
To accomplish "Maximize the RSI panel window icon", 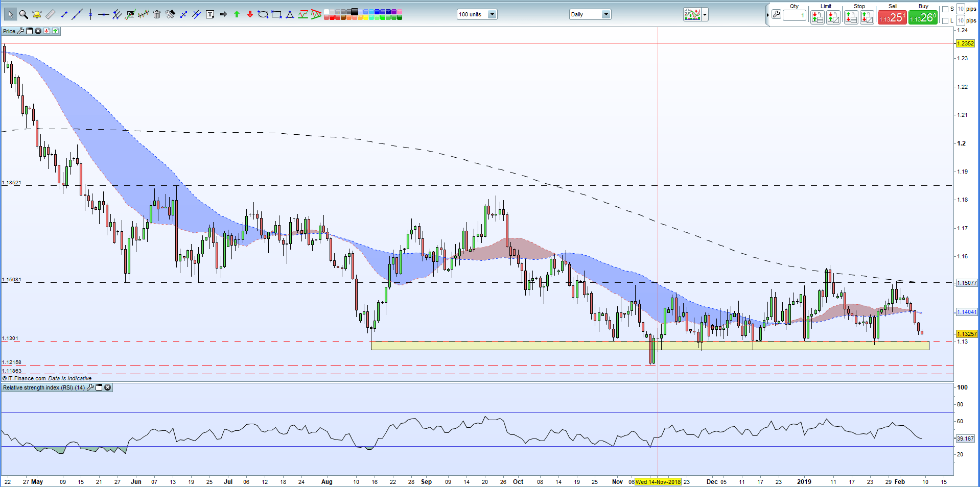I will [99, 387].
